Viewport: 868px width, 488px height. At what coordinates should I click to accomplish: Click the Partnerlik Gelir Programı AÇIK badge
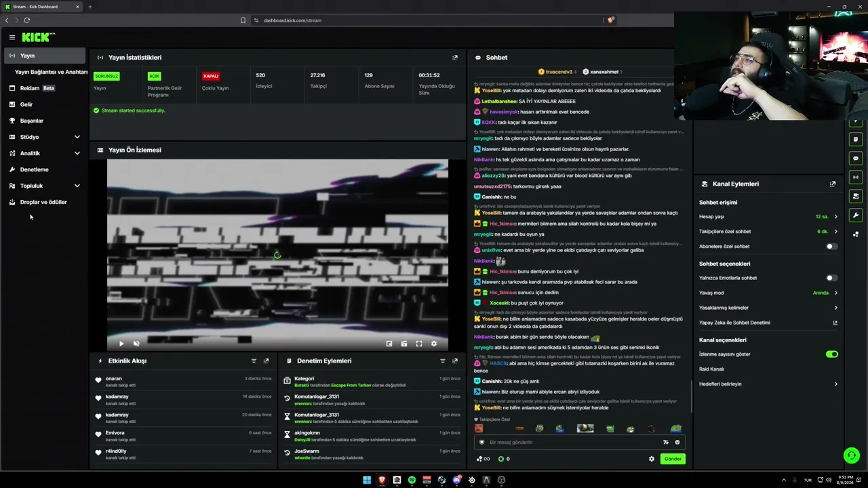click(x=154, y=76)
